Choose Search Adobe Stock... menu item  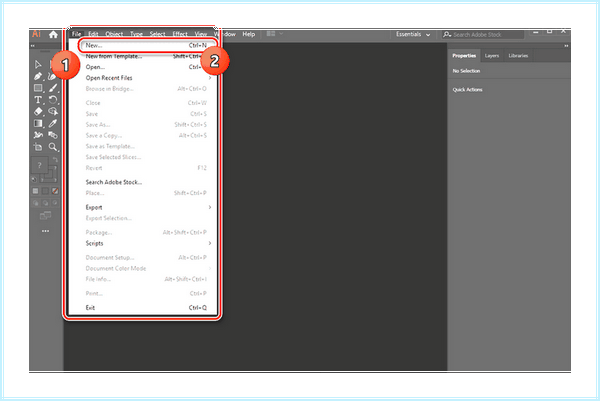[x=141, y=182]
